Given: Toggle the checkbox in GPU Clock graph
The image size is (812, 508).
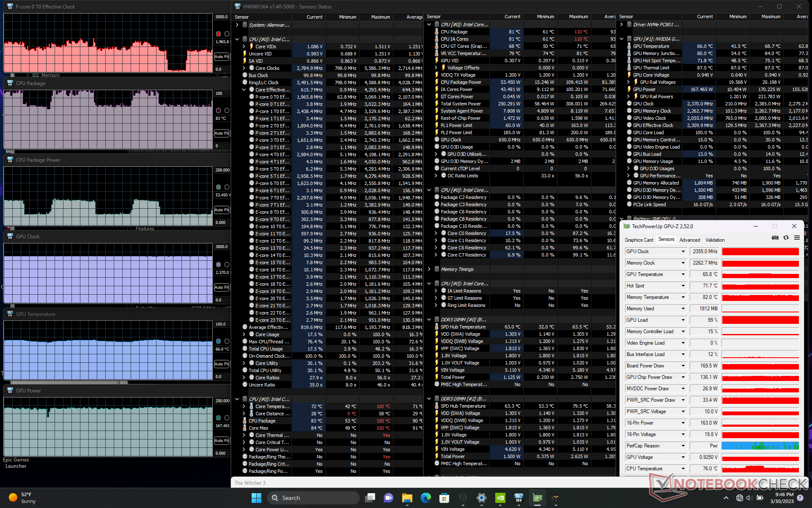Looking at the screenshot, I should pyautogui.click(x=227, y=265).
